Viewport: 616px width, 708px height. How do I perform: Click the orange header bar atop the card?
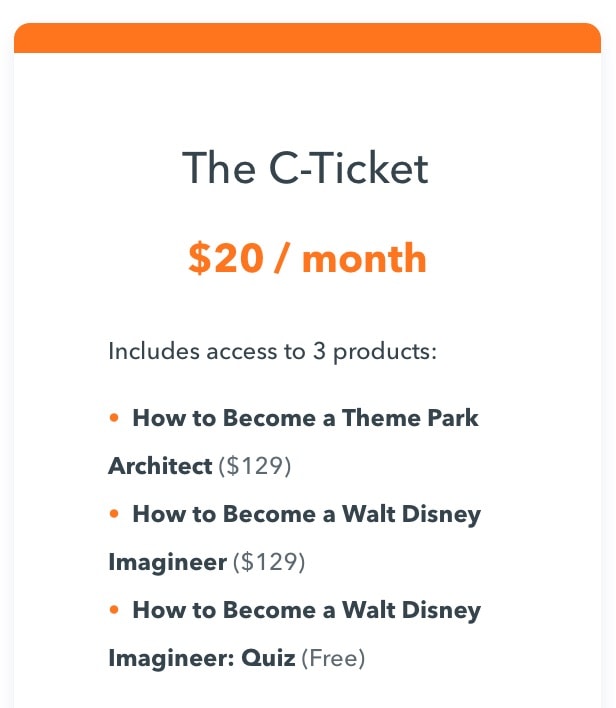(x=308, y=37)
